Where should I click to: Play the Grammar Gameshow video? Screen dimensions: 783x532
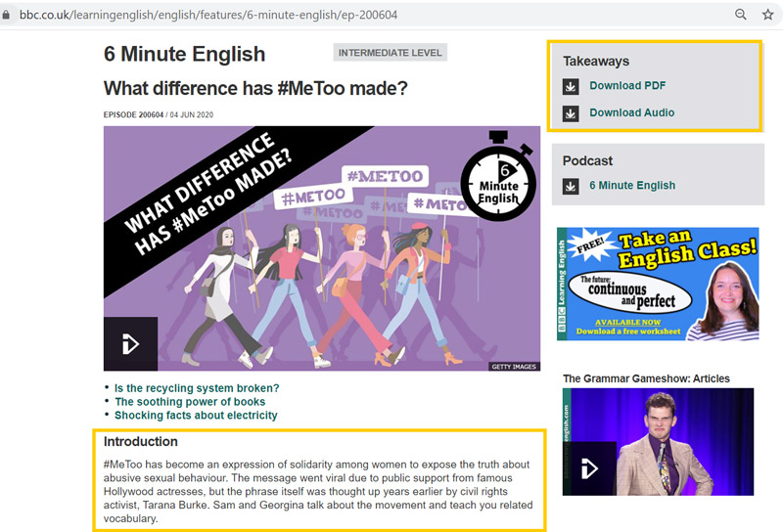pyautogui.click(x=589, y=468)
